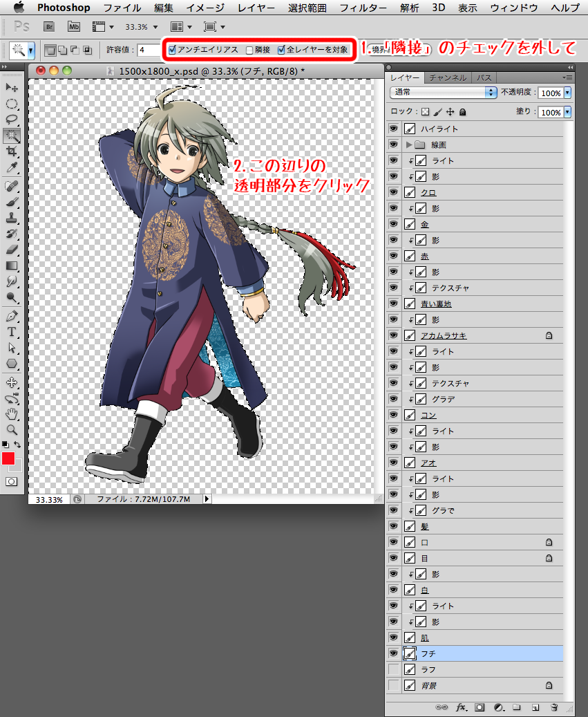
Task: Open the tool preset picker dropdown
Action: (x=31, y=50)
